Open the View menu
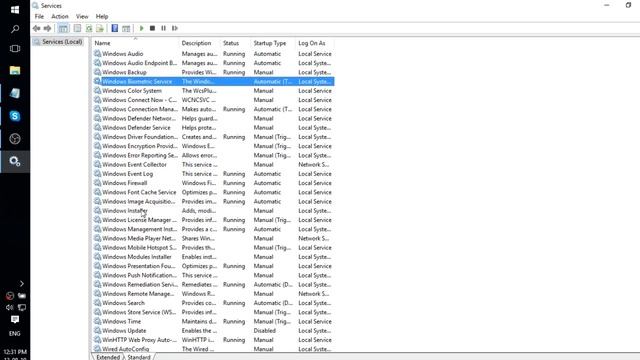The image size is (640, 360). click(82, 16)
